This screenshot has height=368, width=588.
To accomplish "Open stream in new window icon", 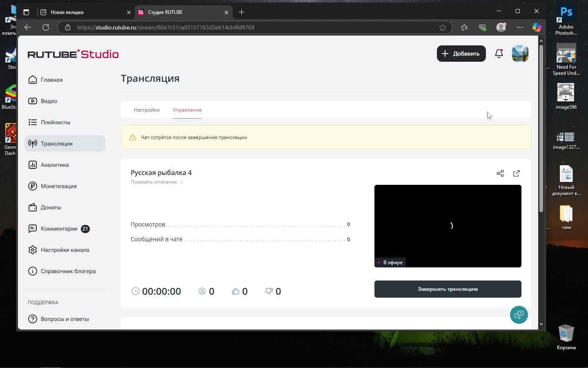I will [517, 173].
